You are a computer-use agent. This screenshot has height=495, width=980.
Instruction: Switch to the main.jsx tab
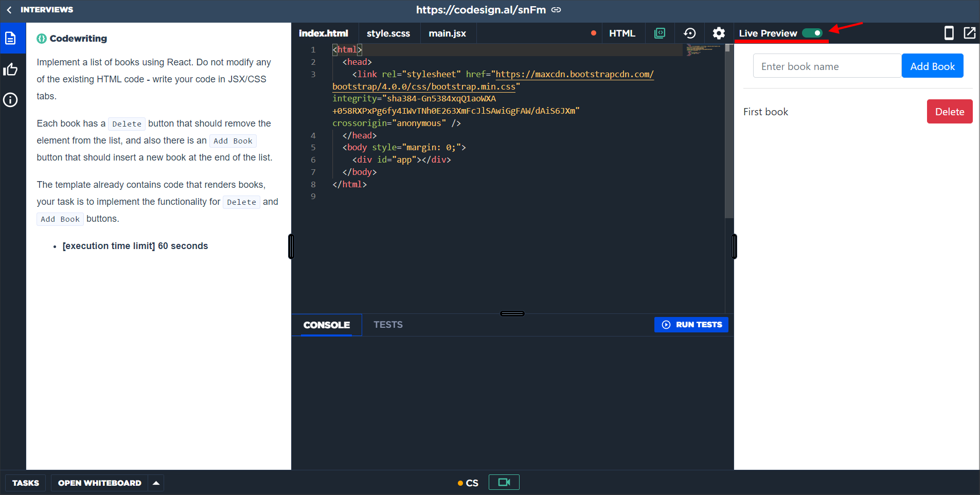[448, 33]
